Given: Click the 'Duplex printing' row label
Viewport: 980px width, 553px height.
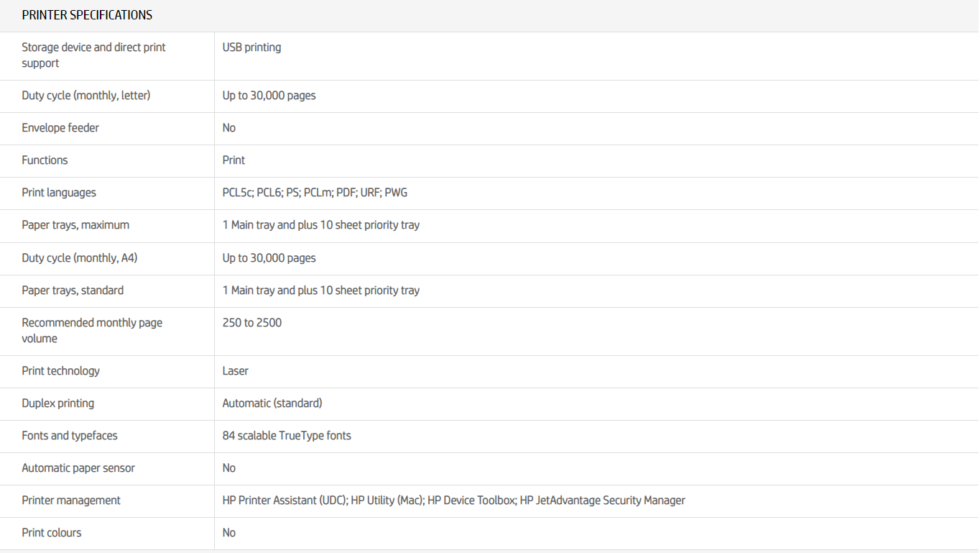Looking at the screenshot, I should (58, 403).
